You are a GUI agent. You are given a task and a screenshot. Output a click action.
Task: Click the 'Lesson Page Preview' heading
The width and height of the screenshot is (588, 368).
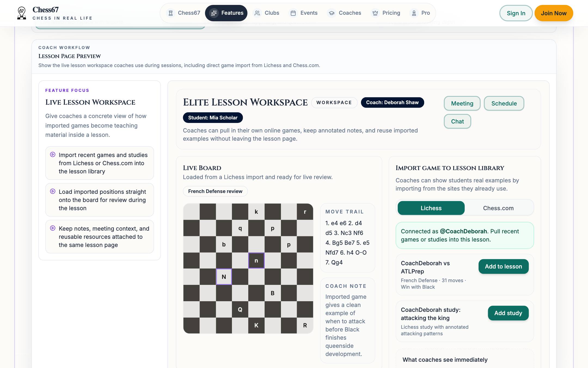pos(69,56)
